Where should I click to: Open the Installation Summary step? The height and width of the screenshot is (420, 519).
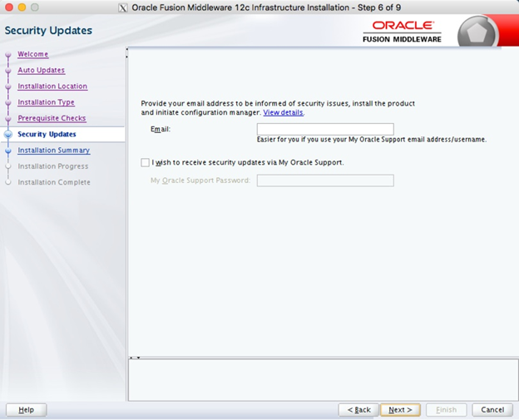53,151
